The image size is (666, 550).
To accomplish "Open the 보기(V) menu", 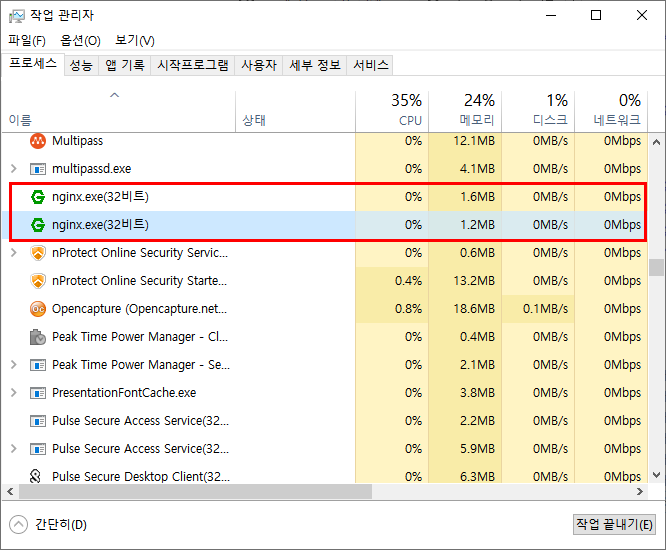I will [x=135, y=41].
